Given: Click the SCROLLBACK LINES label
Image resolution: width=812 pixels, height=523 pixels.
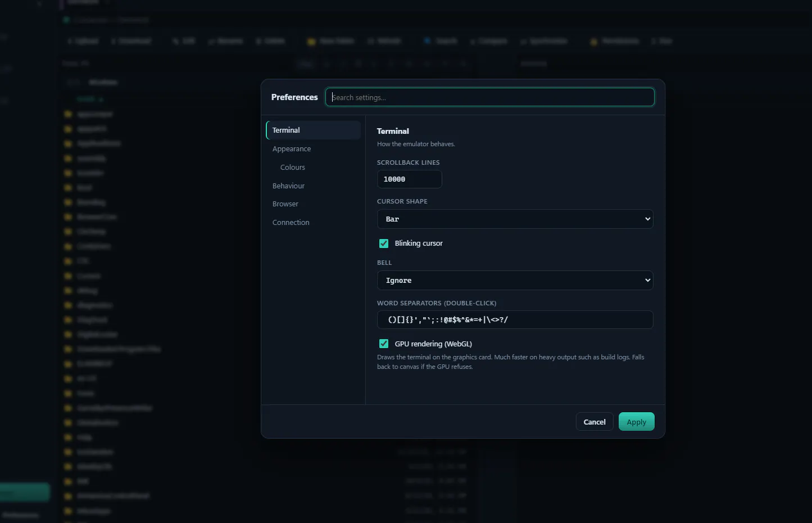Looking at the screenshot, I should 408,163.
